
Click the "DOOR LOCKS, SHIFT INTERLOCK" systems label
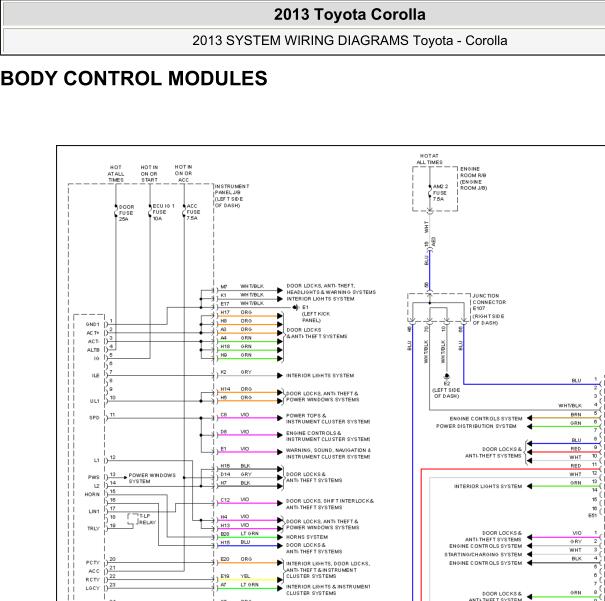click(x=330, y=504)
